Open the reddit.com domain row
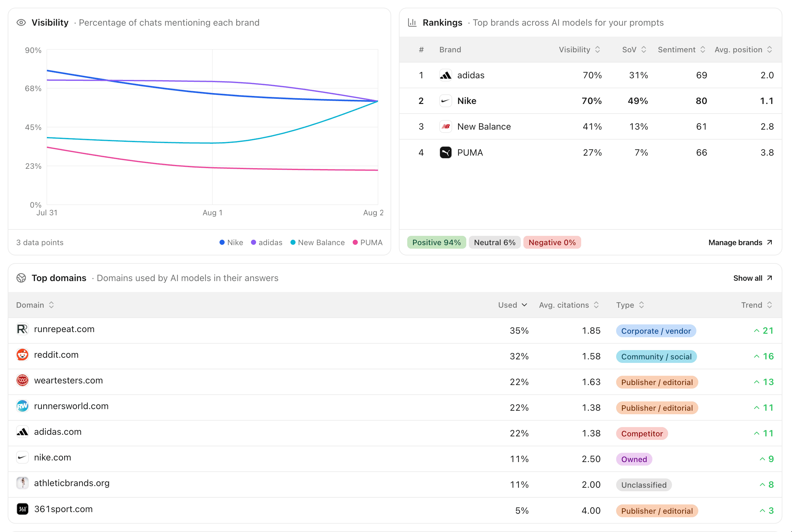 [x=395, y=356]
